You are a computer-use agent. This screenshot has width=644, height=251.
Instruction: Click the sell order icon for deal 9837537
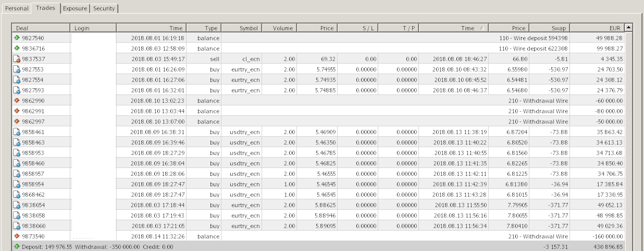coord(17,59)
